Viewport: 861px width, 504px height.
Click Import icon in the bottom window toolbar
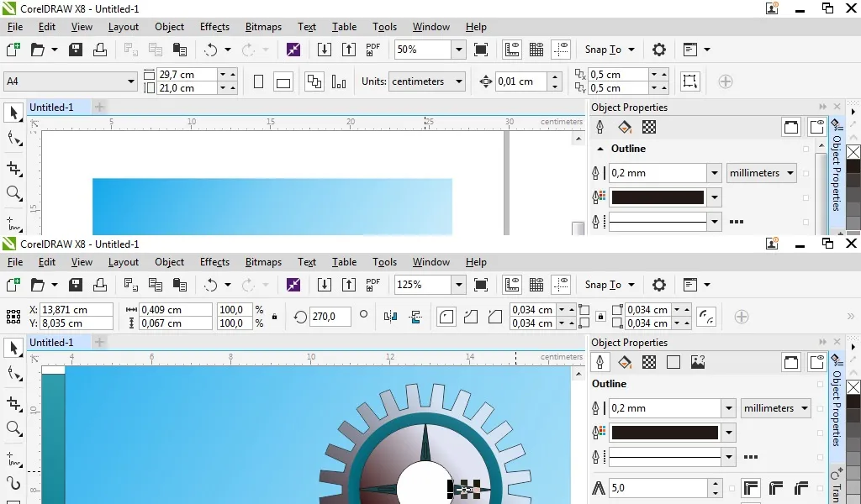pos(325,285)
